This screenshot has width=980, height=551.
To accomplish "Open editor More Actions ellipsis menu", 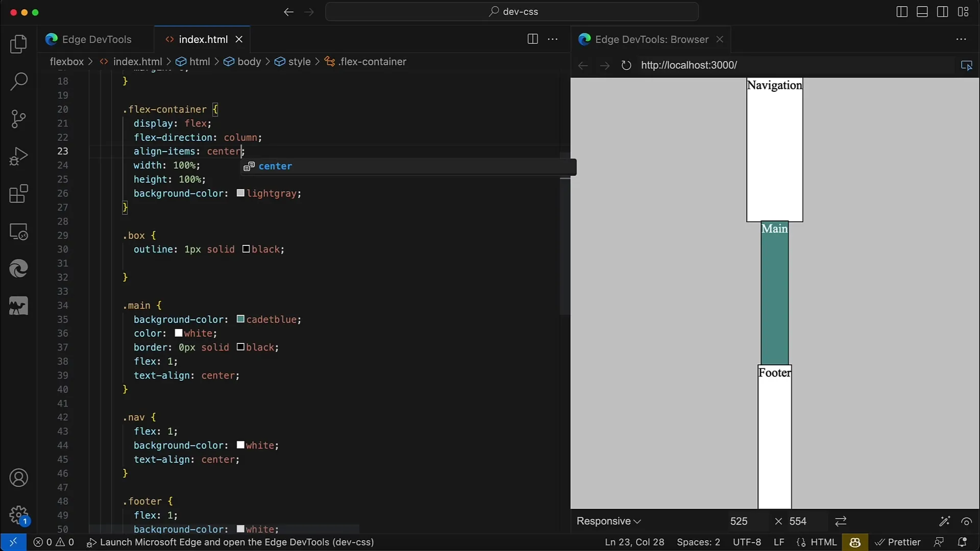I will click(x=553, y=39).
